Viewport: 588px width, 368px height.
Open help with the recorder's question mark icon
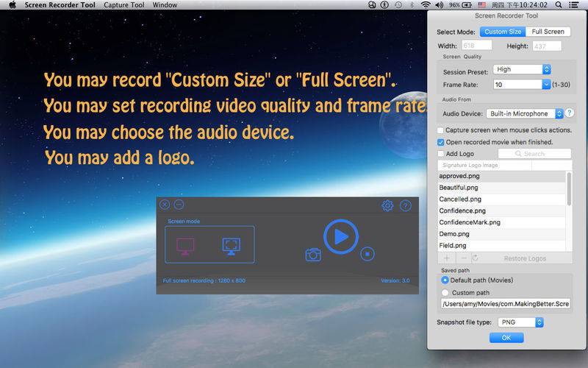[x=406, y=205]
